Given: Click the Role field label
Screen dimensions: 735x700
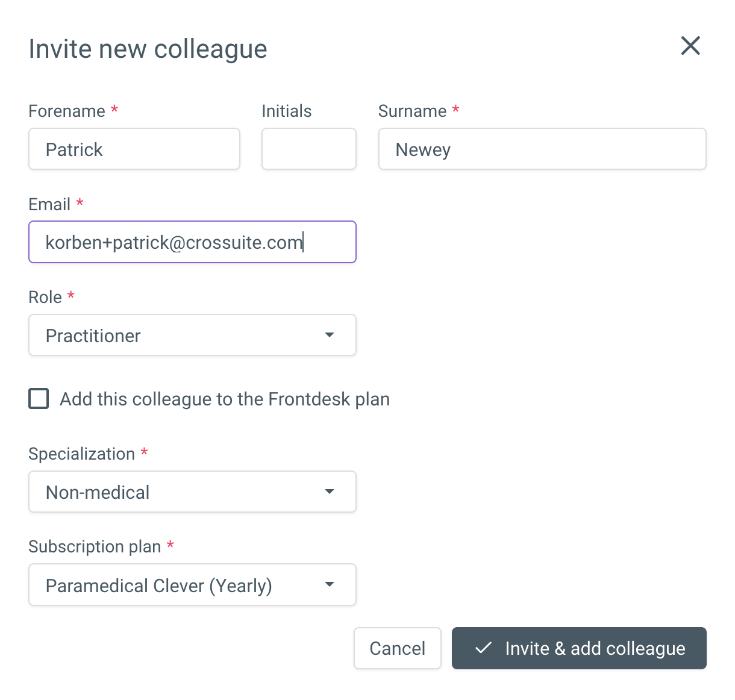Looking at the screenshot, I should point(45,297).
